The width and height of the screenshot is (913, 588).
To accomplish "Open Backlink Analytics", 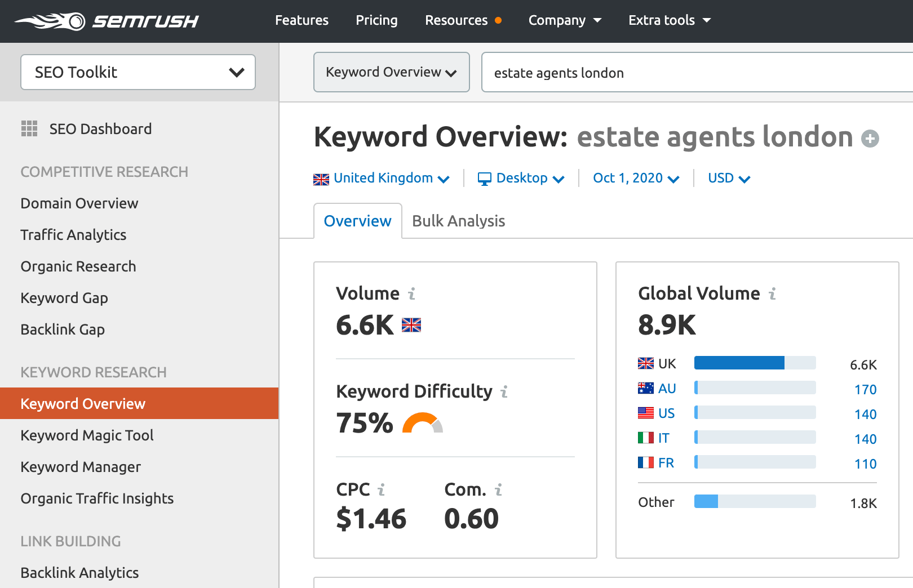I will click(79, 573).
